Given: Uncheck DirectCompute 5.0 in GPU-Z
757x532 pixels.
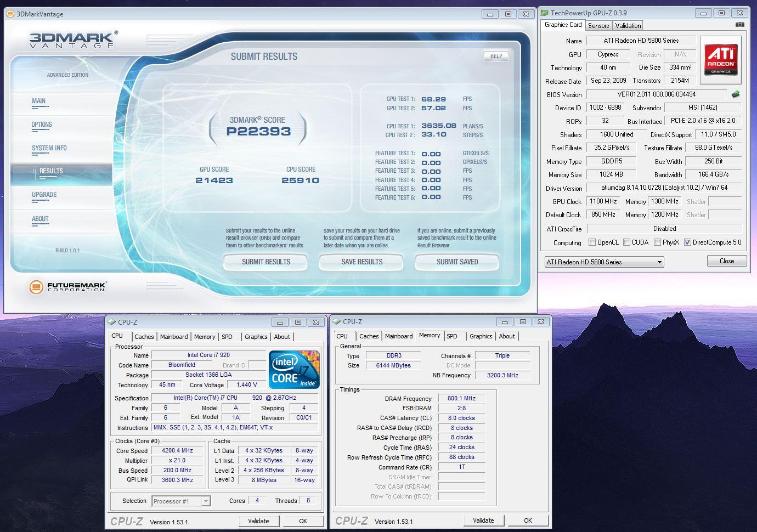Looking at the screenshot, I should 687,242.
